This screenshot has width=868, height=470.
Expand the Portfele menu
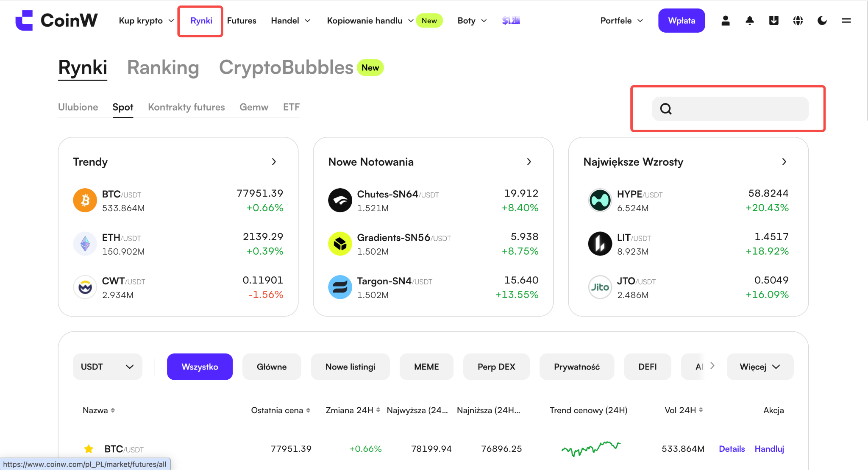click(622, 20)
